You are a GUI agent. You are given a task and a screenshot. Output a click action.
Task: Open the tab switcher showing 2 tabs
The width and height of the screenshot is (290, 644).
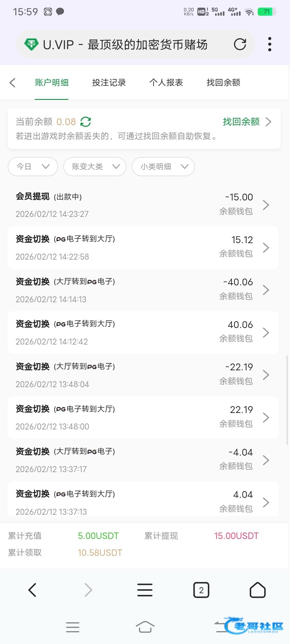coord(201,590)
